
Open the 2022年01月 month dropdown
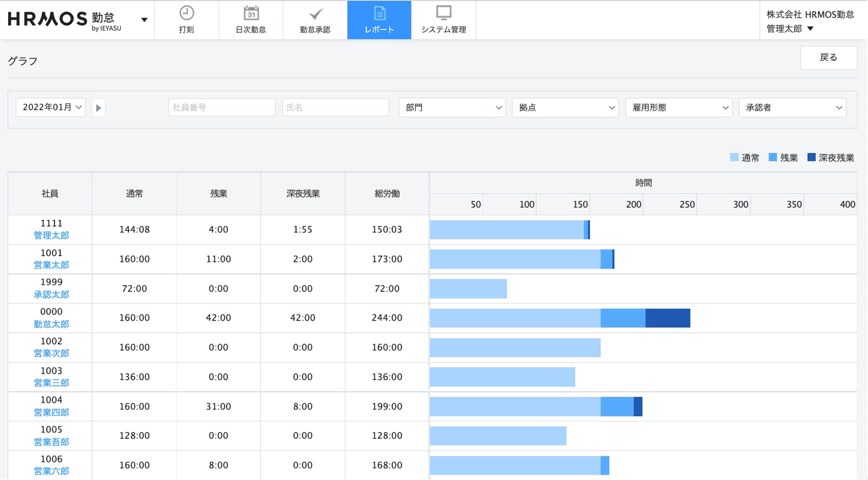point(51,107)
